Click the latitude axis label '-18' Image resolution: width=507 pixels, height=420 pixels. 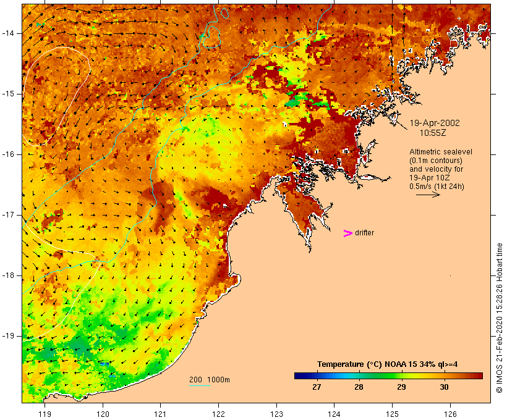(8, 275)
